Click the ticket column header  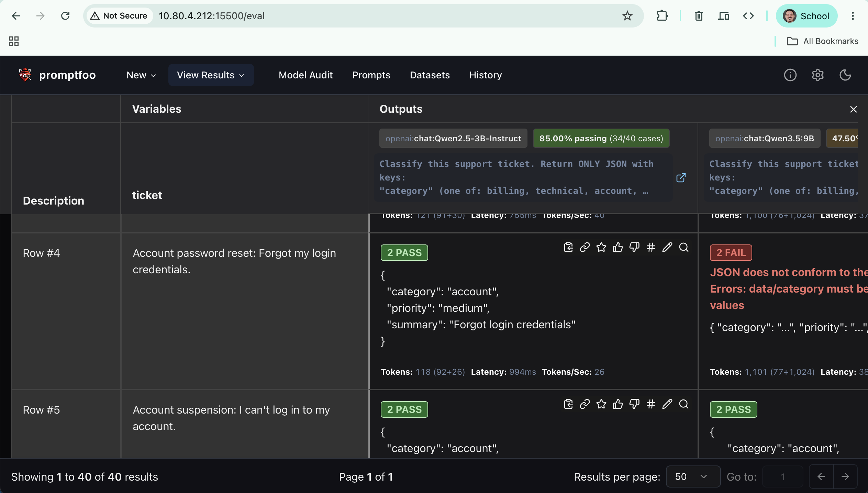pyautogui.click(x=147, y=195)
